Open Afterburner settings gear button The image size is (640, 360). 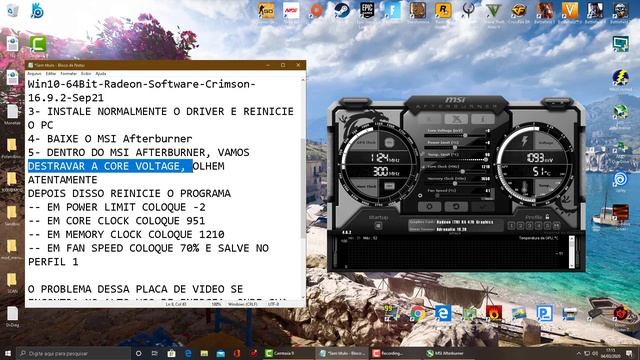point(429,207)
